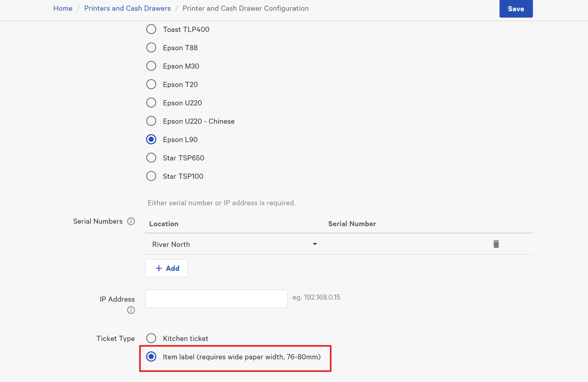Choose the Epson T88 radio button
The height and width of the screenshot is (382, 588).
pos(151,48)
